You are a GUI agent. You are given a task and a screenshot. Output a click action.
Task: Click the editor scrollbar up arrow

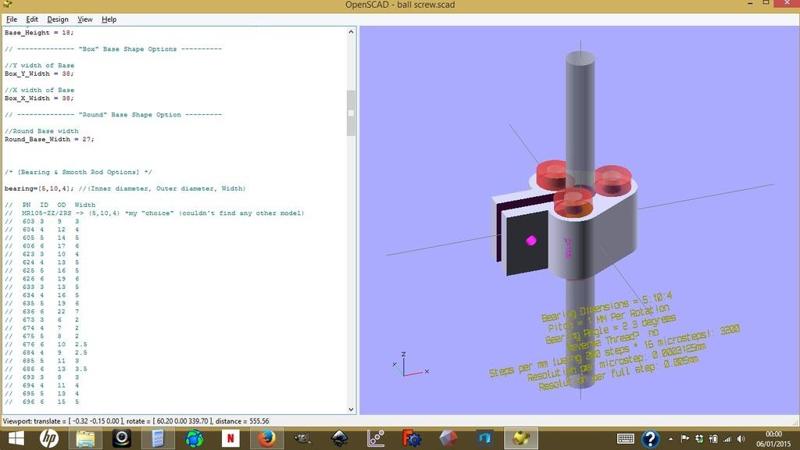tap(351, 32)
